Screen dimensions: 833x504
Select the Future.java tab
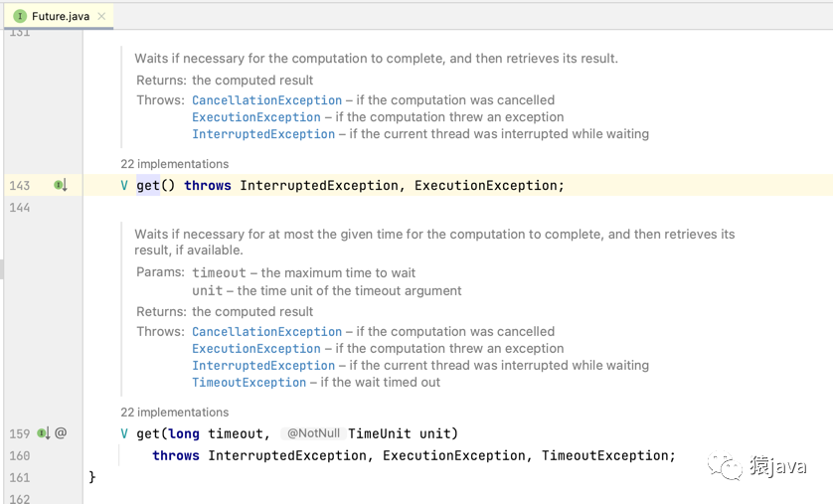[59, 16]
